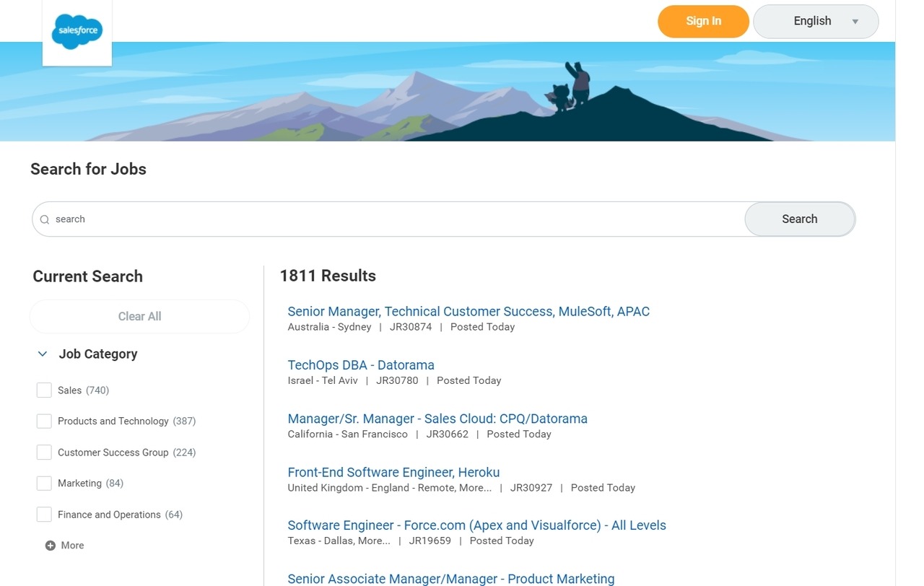This screenshot has height=586, width=924.
Task: Open Senior Associate Manager - Product Marketing job
Action: click(x=451, y=579)
